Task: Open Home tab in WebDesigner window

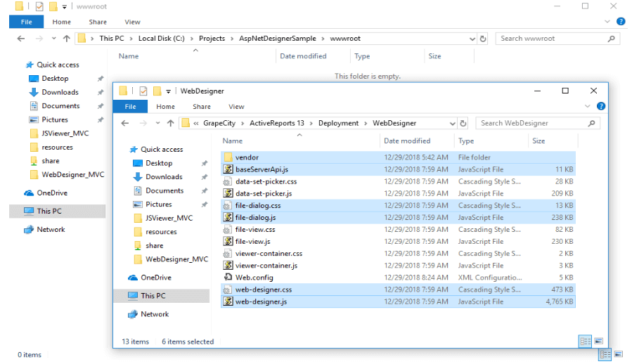Action: (x=166, y=106)
